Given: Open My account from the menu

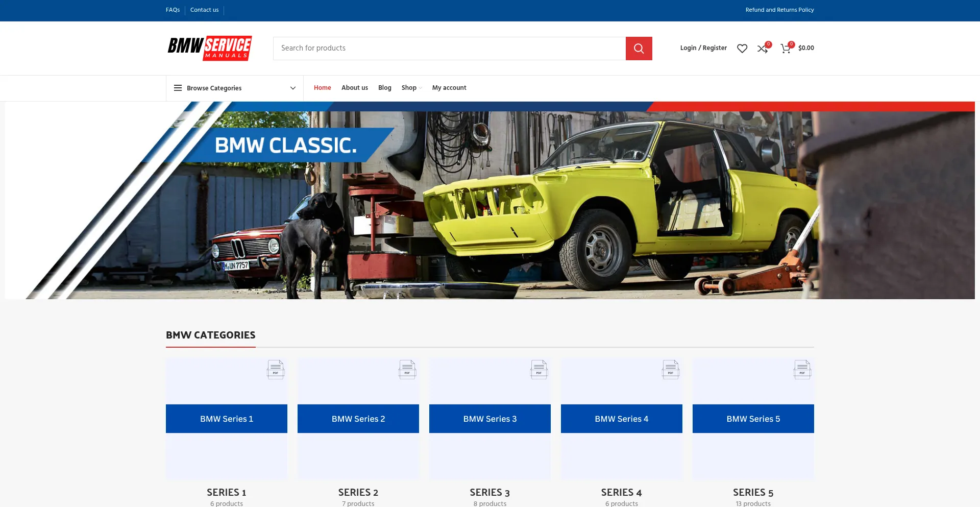Looking at the screenshot, I should pyautogui.click(x=449, y=88).
